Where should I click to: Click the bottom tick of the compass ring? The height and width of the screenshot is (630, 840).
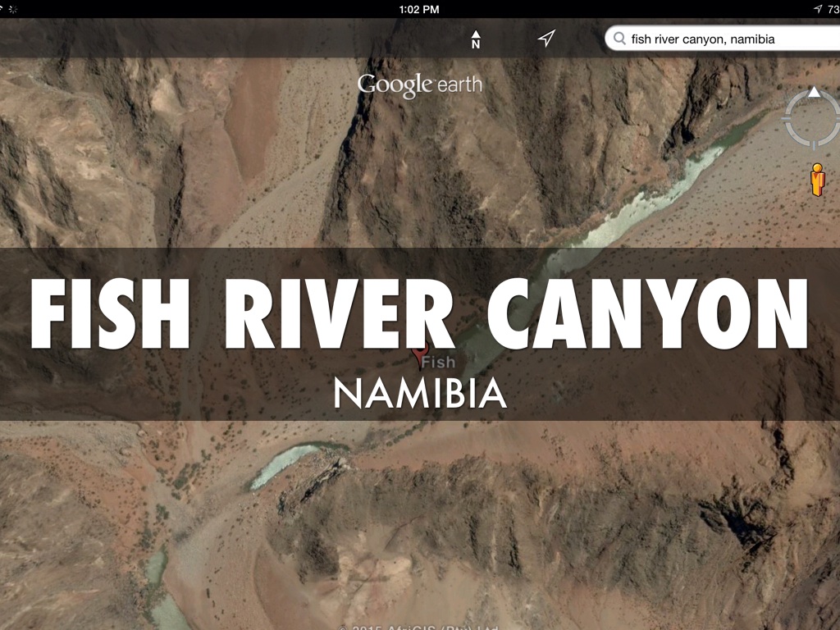pos(814,144)
